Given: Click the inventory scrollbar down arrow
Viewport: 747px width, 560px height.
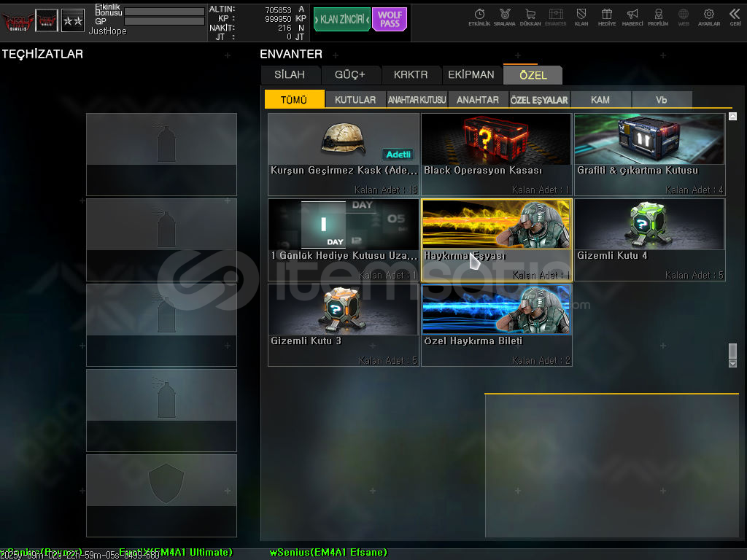Looking at the screenshot, I should click(x=732, y=364).
